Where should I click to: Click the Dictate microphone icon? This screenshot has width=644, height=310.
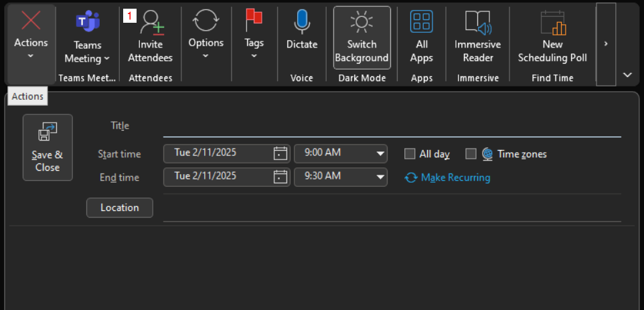point(301,23)
